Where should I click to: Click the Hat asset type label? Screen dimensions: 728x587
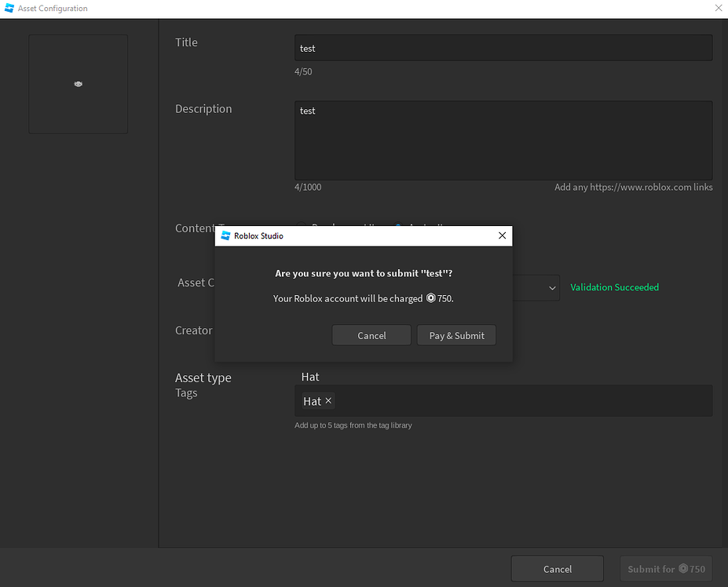coord(309,377)
